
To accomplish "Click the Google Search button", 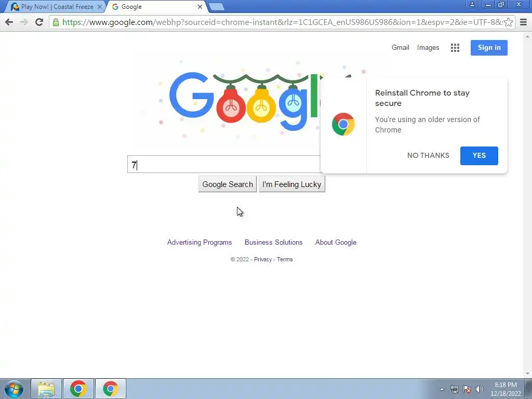I will 228,184.
